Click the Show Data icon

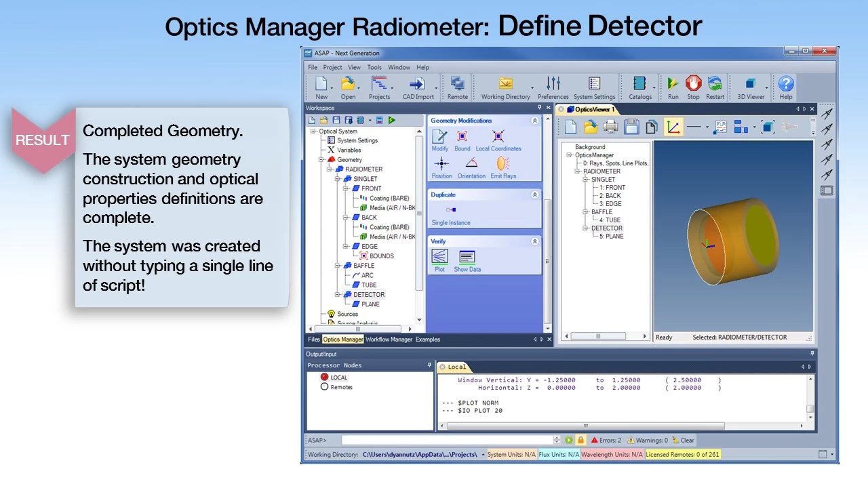(467, 258)
